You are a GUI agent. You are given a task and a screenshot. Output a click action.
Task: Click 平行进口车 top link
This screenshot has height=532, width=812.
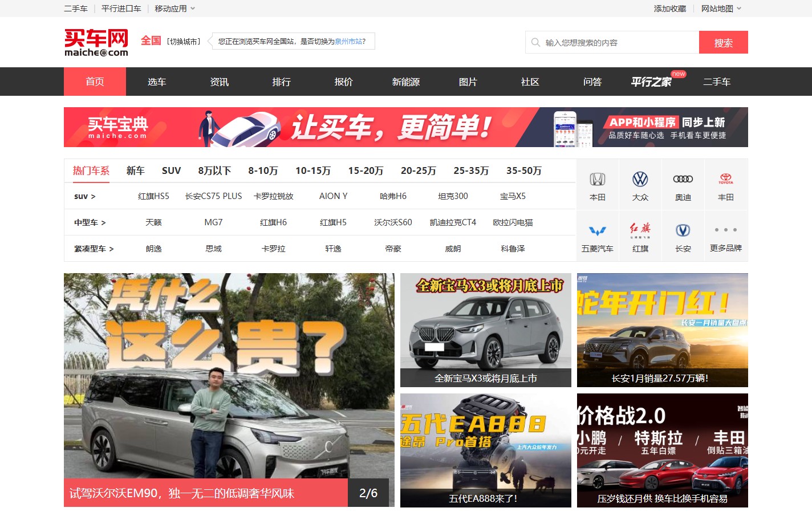(x=121, y=9)
